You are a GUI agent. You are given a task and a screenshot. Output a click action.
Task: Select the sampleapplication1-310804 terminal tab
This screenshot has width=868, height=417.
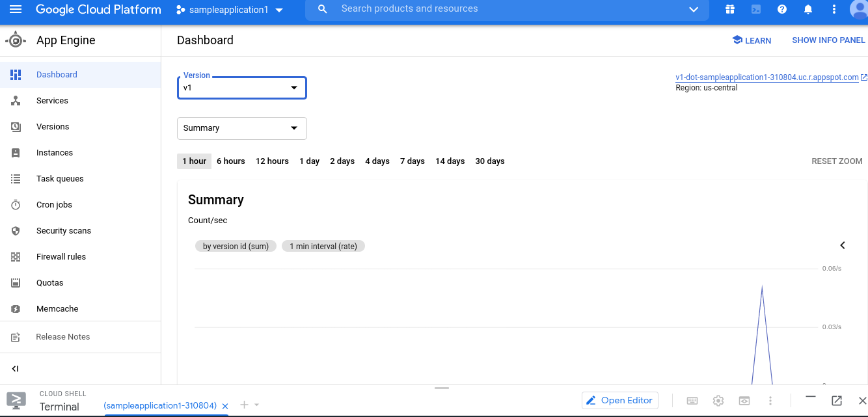click(160, 406)
